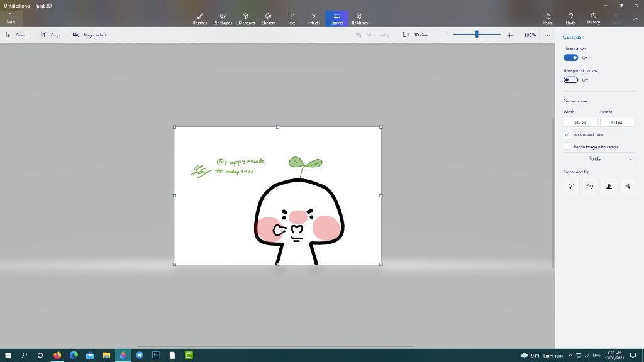The width and height of the screenshot is (644, 362).
Task: Open Microsoft Edge from the taskbar
Action: [x=74, y=356]
